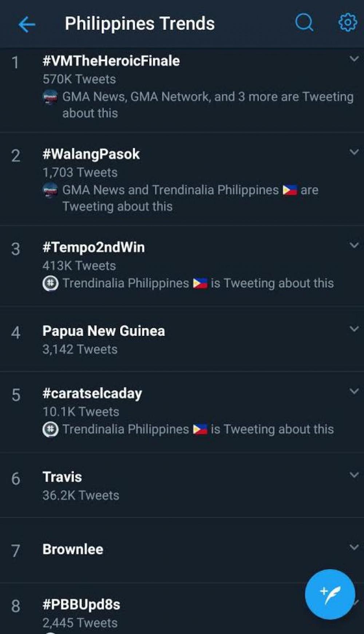Screen dimensions: 364x634
Task: Expand chevron beside Travis trend
Action: point(354,475)
